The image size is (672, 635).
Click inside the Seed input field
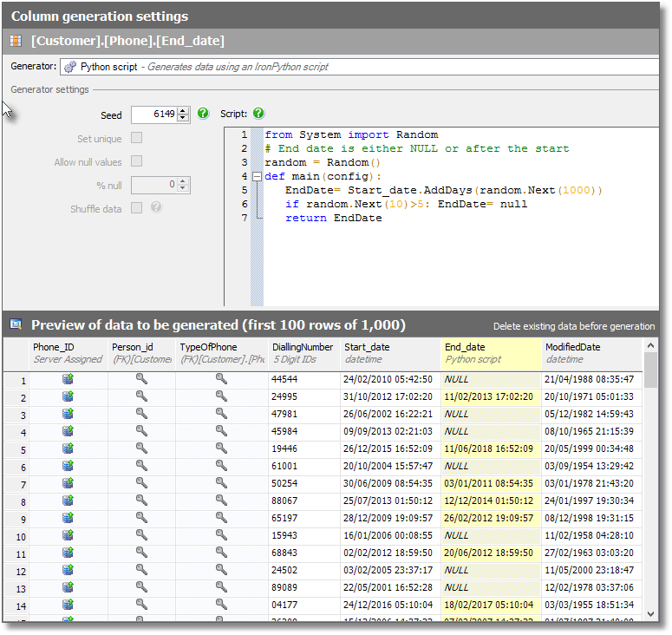[x=154, y=114]
